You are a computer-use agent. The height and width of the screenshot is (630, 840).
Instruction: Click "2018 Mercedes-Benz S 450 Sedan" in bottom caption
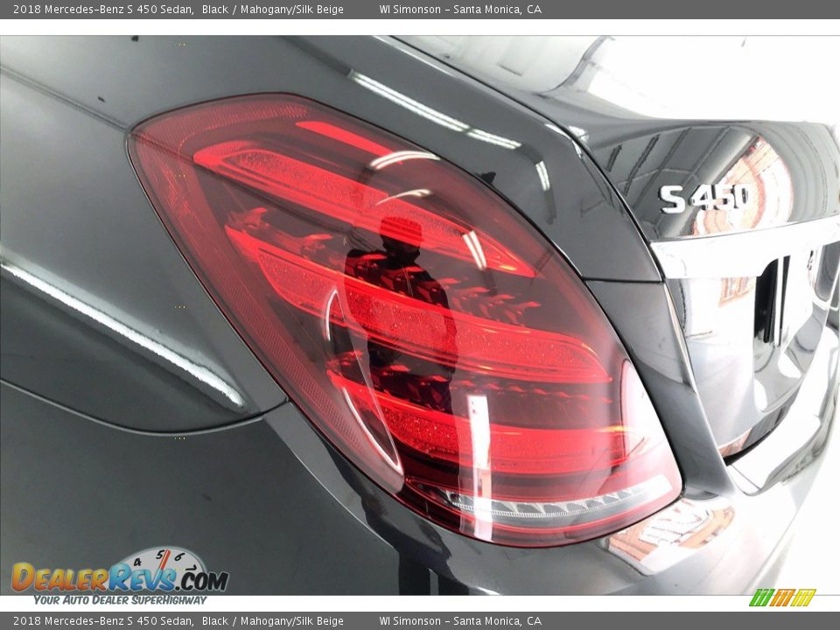point(103,621)
